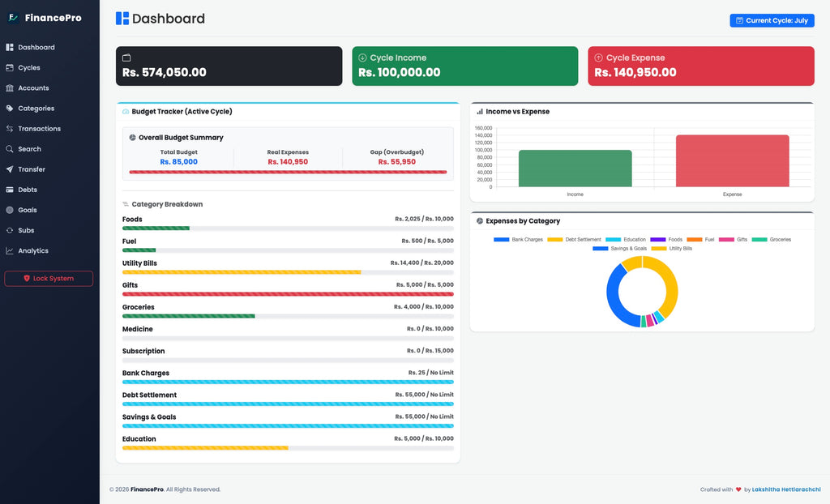The height and width of the screenshot is (504, 830).
Task: Toggle Utility Bills legend swatch
Action: [659, 249]
